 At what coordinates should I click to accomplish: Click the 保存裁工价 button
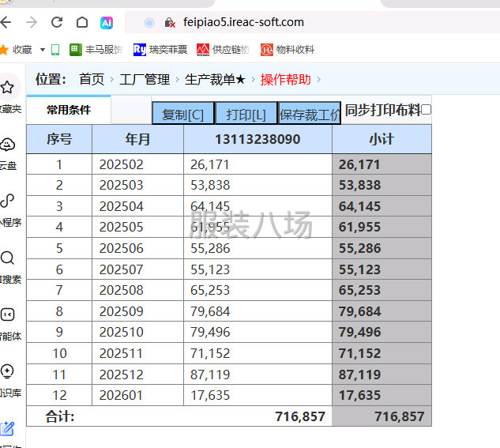[x=310, y=114]
